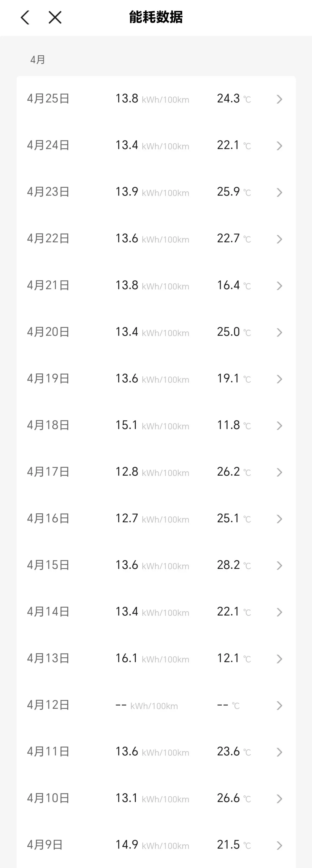The height and width of the screenshot is (868, 312).
Task: Open the April 23 row arrow
Action: (279, 193)
